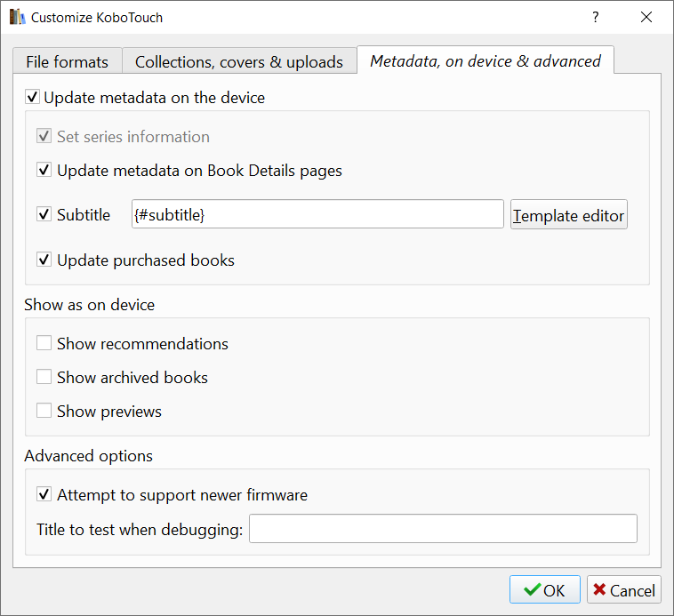
Task: Switch to the File formats tab
Action: [x=67, y=62]
